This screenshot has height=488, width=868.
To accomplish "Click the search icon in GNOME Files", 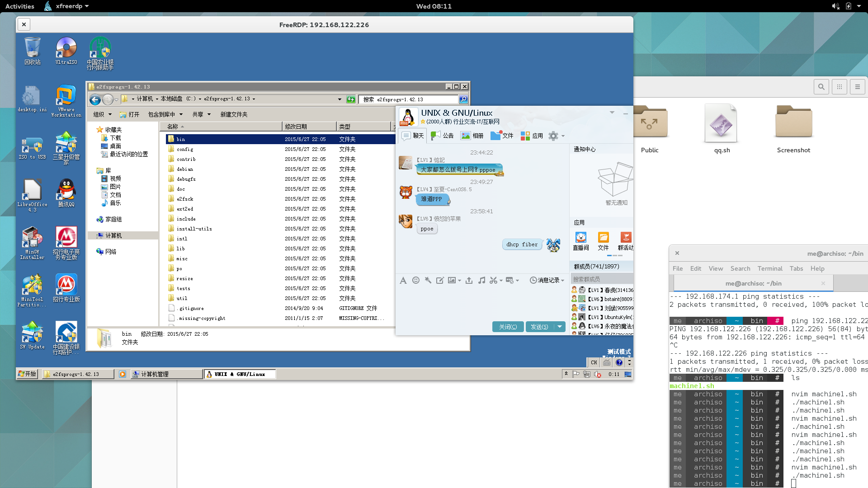I will [821, 87].
